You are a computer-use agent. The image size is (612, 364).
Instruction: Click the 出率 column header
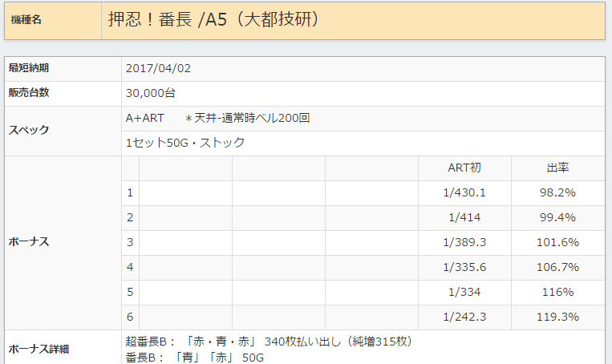coord(557,168)
